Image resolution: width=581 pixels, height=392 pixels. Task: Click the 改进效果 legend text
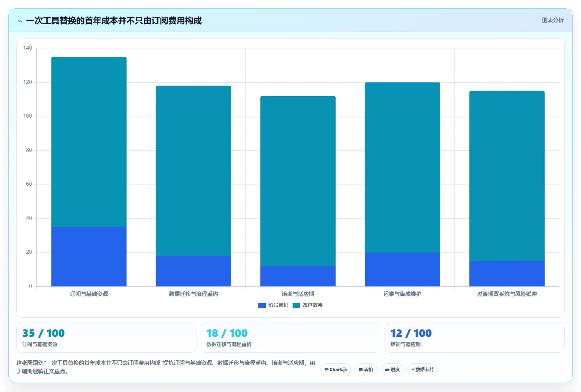[313, 305]
